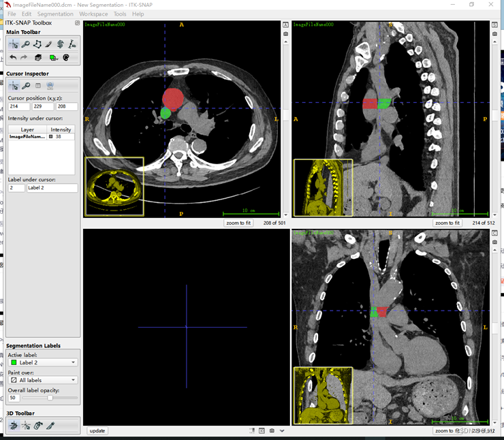
Task: Open the display layout grid inspector
Action: pos(38,86)
